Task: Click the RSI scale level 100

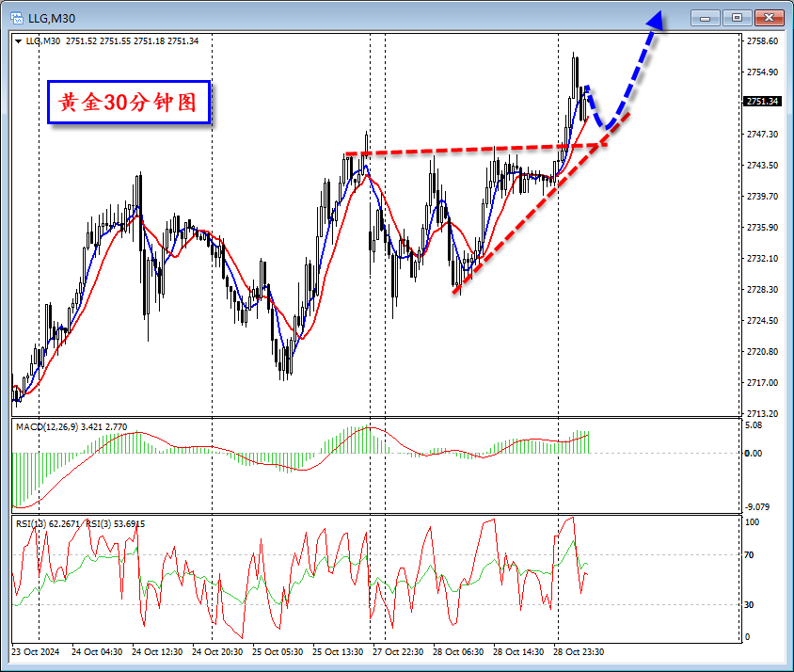Action: pos(752,522)
